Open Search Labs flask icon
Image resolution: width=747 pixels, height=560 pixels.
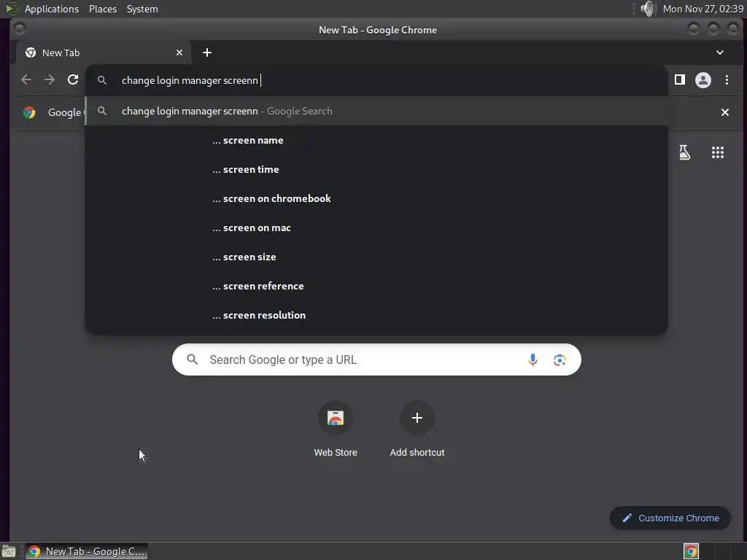pos(684,152)
